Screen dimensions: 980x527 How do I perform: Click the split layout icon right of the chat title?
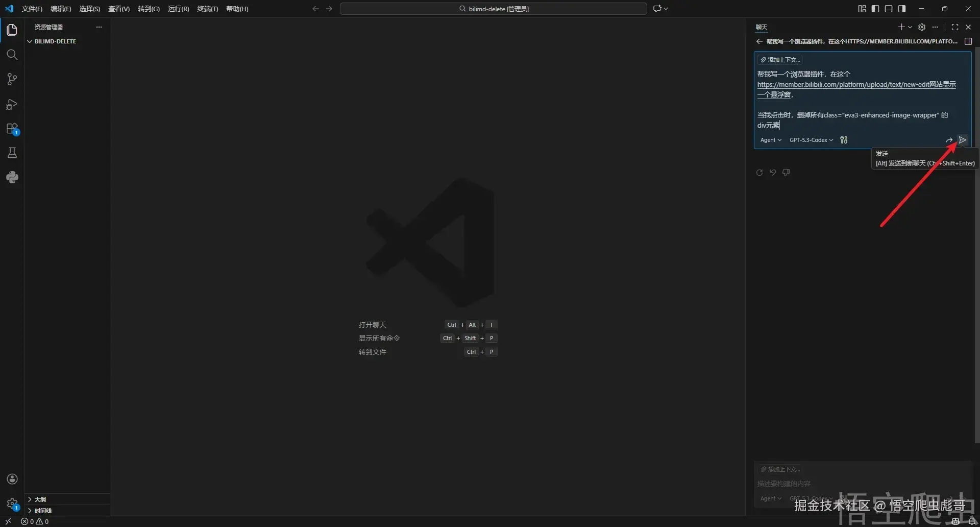968,41
